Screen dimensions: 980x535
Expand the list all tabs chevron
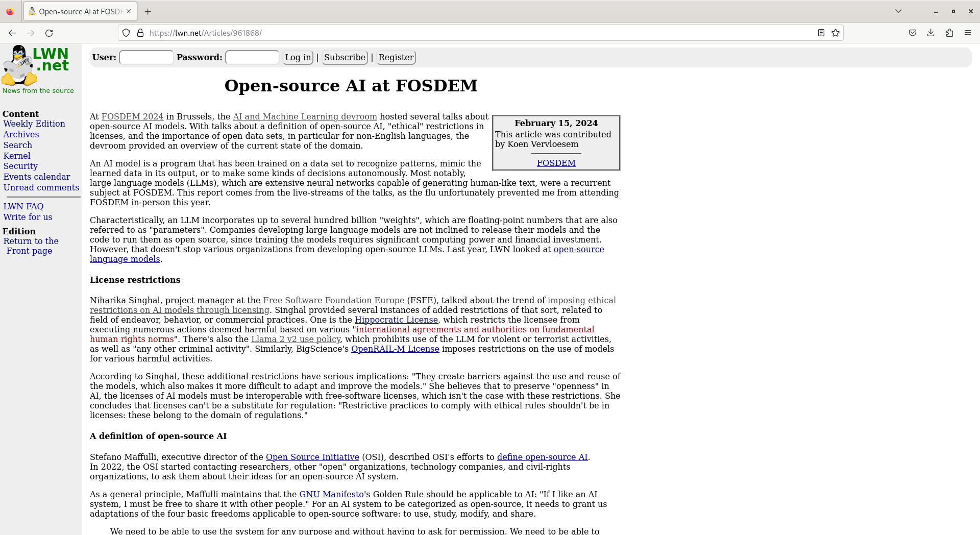[x=898, y=11]
